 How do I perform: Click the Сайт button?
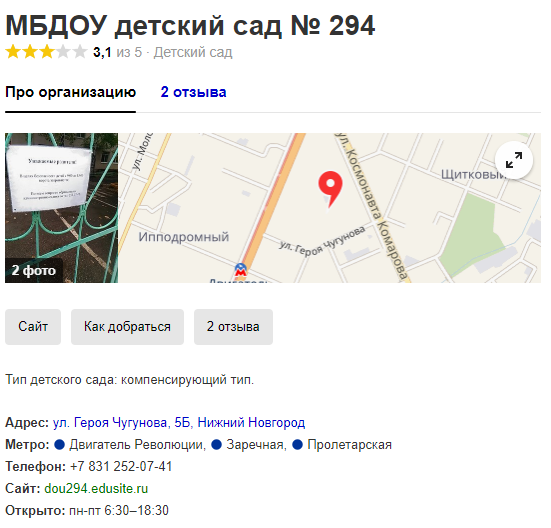coord(33,327)
